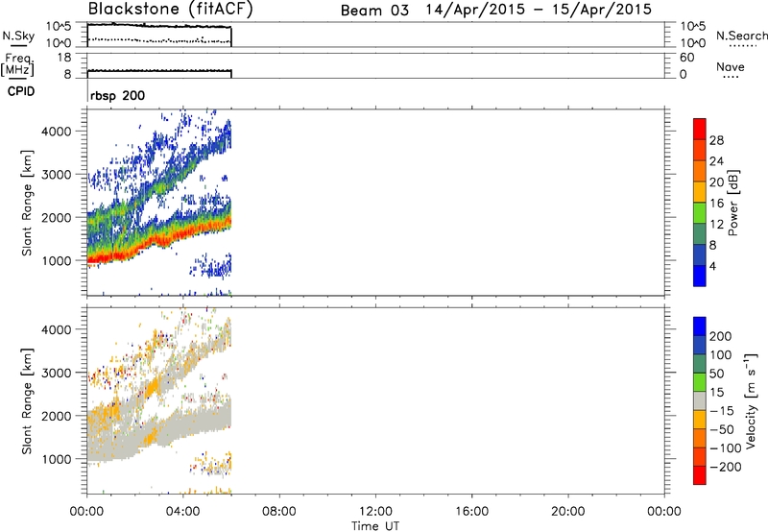Click the Blackstone (fitACF) plot title
Viewport: 768px width, 532px height.
[x=171, y=9]
